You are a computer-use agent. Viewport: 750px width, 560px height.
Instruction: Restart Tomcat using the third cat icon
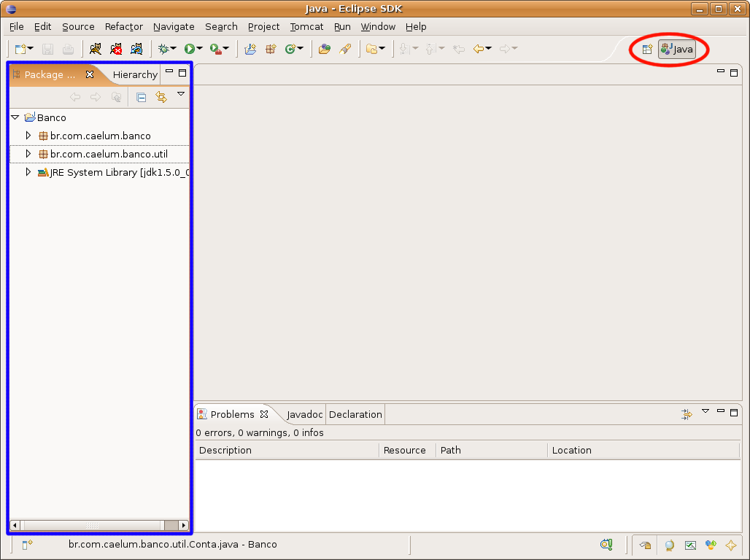[136, 49]
